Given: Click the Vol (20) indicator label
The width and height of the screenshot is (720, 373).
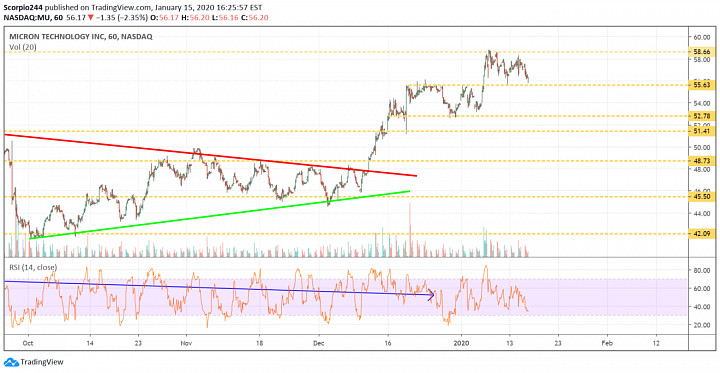Looking at the screenshot, I should tap(22, 47).
